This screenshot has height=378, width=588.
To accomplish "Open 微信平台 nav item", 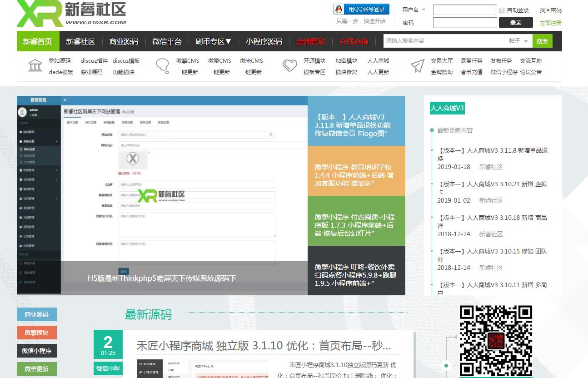I will (x=167, y=41).
